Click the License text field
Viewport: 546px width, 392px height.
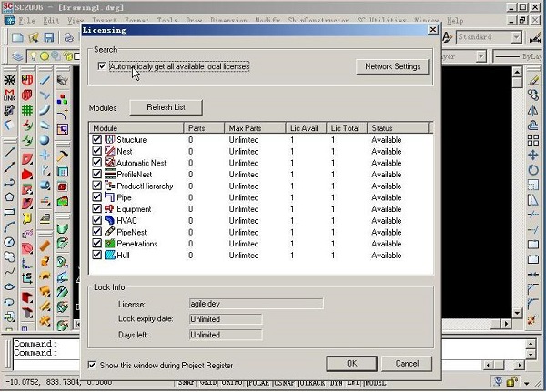point(256,304)
